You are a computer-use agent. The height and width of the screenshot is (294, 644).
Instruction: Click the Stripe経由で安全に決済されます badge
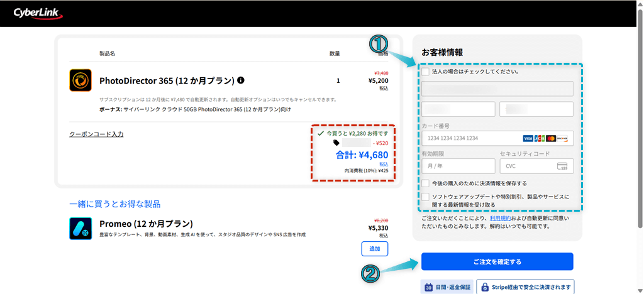pyautogui.click(x=526, y=286)
